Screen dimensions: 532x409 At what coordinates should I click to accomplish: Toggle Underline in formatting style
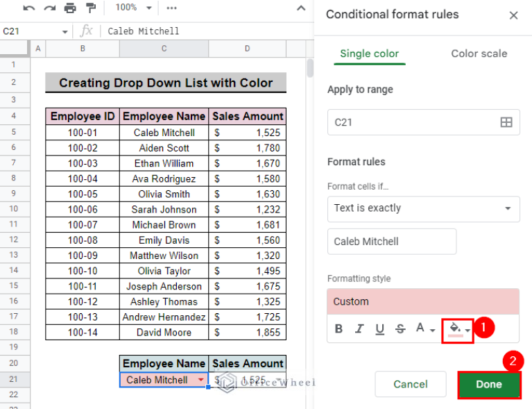pos(380,329)
